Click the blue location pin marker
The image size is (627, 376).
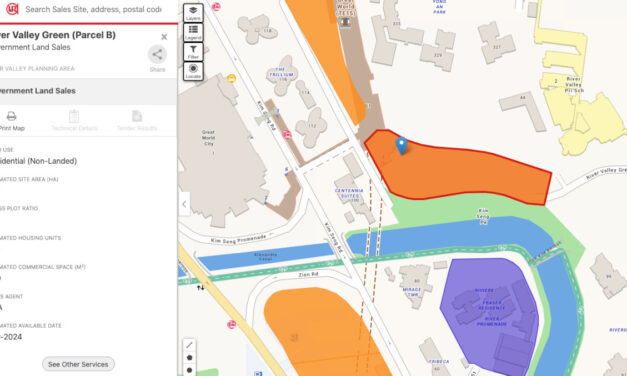[401, 146]
